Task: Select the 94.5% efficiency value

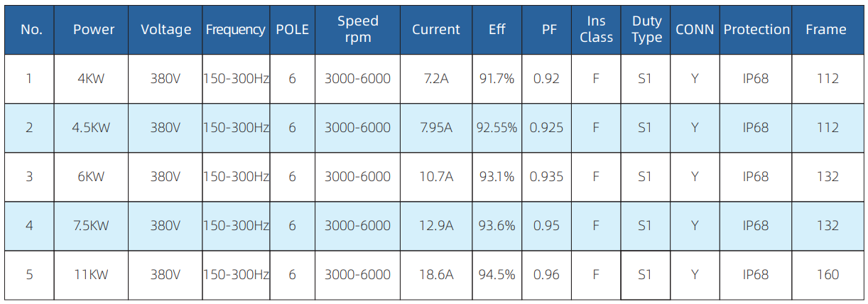Action: point(497,275)
